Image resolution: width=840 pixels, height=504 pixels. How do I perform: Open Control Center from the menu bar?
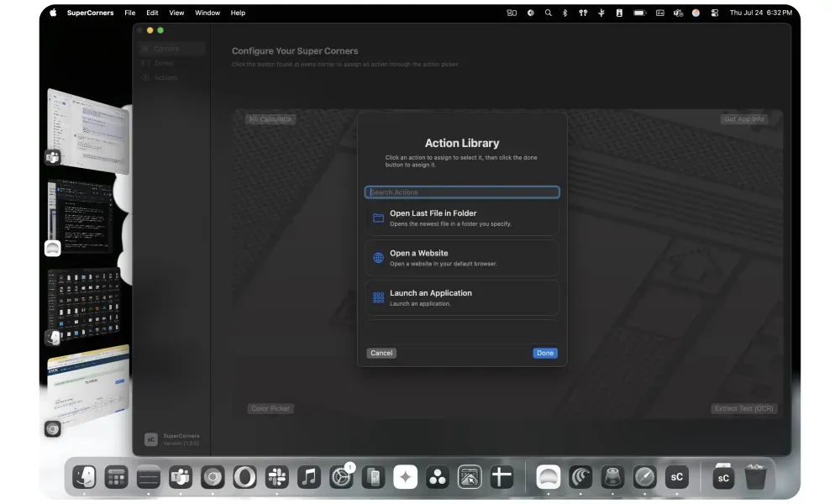[715, 13]
